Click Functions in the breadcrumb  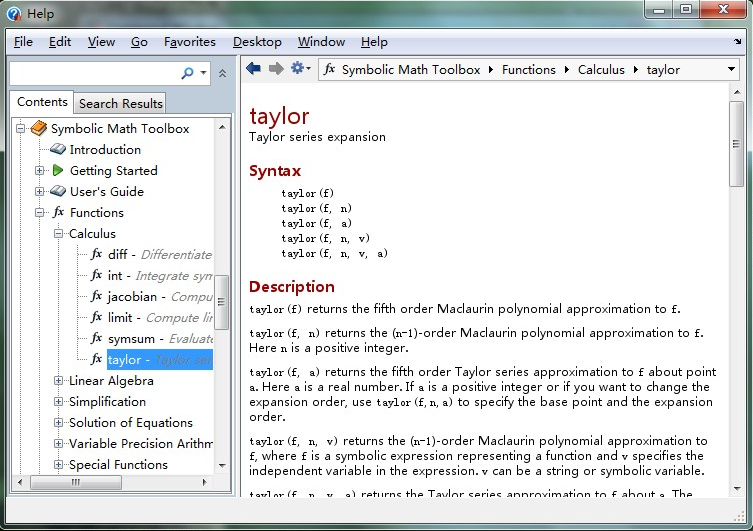(x=529, y=70)
